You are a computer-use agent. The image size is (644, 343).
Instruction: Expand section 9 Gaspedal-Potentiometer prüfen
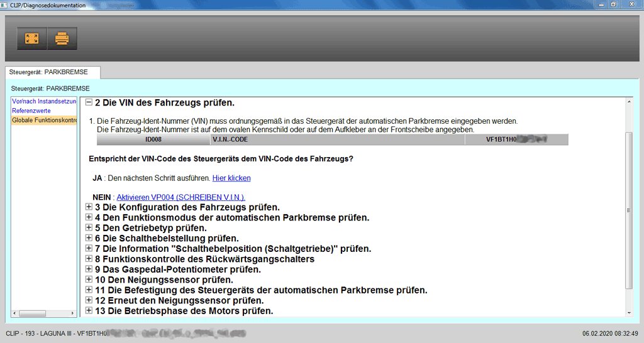click(x=89, y=269)
